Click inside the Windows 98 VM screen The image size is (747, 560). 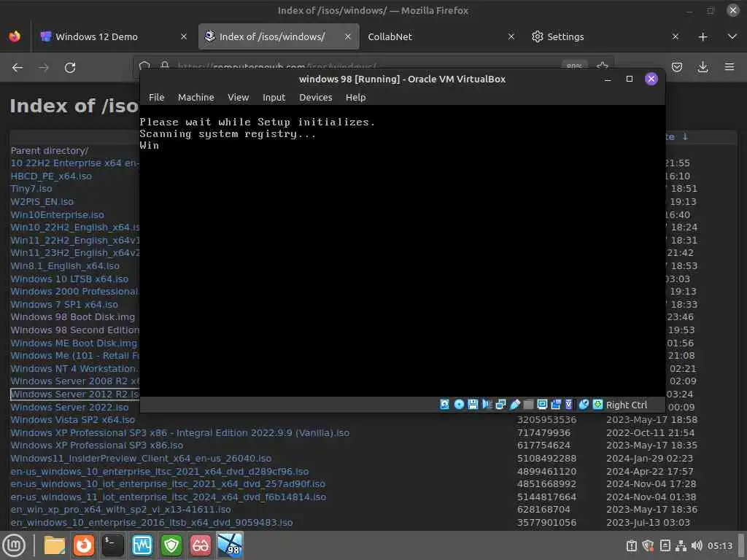click(403, 251)
